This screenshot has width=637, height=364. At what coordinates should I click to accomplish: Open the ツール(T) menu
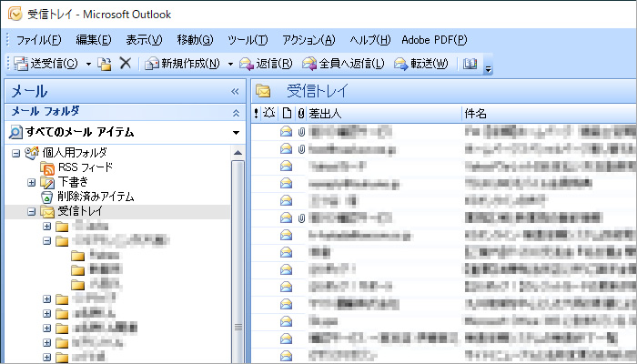pos(248,40)
